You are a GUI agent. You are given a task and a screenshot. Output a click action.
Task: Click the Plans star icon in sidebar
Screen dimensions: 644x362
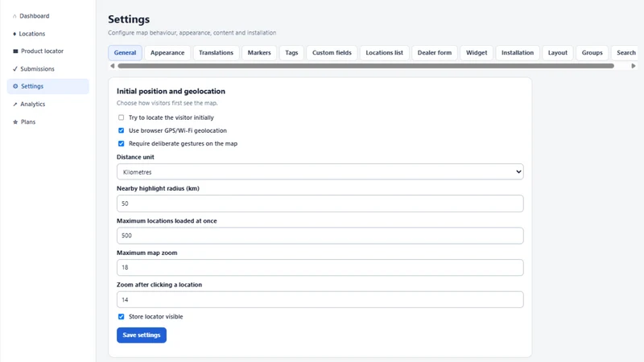pyautogui.click(x=15, y=122)
